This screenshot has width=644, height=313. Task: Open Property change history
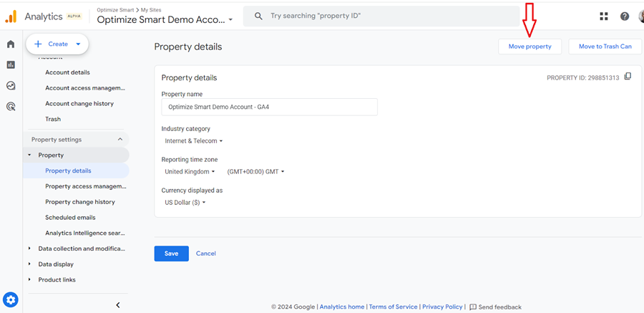point(80,202)
